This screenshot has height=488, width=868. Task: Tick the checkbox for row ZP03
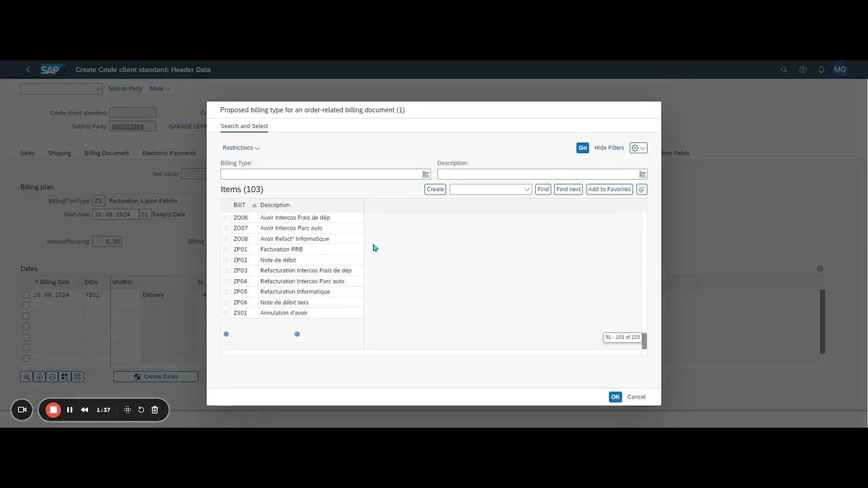(226, 270)
